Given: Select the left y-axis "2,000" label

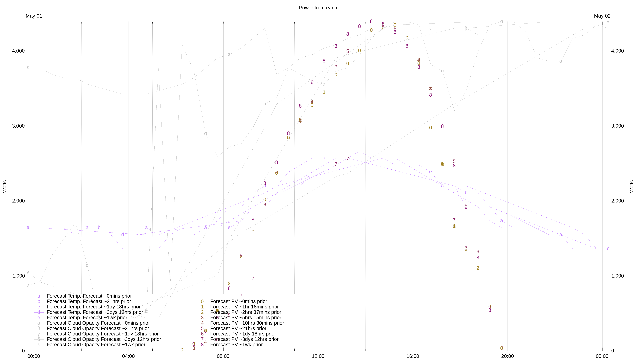Looking at the screenshot, I should (x=18, y=201).
